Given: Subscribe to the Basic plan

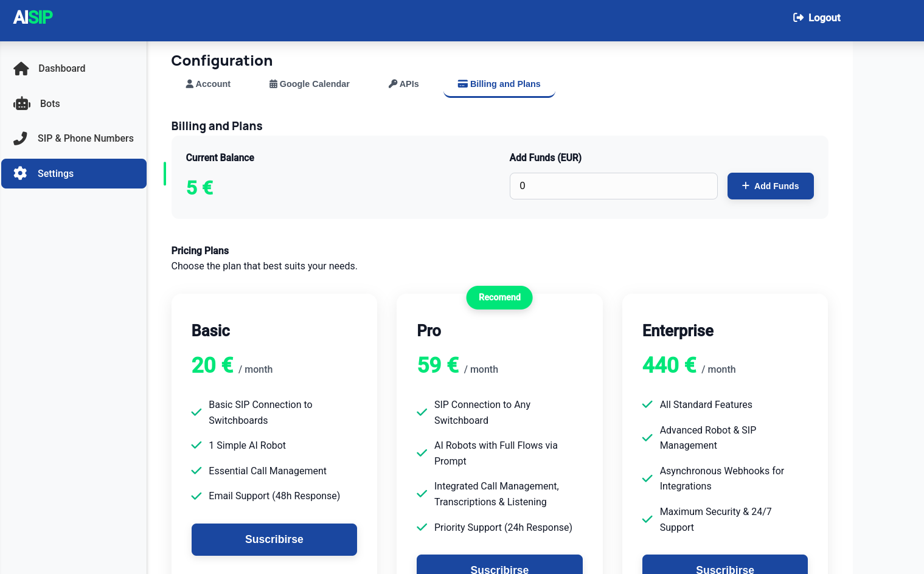Looking at the screenshot, I should click(274, 539).
